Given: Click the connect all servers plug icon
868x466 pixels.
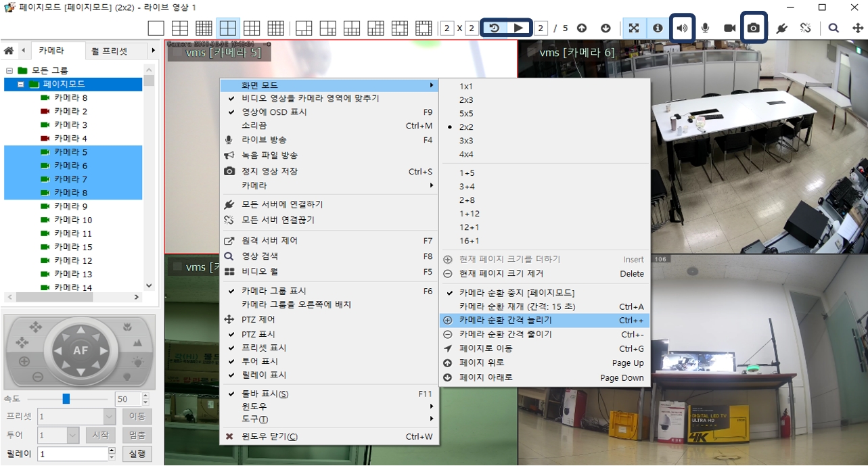Looking at the screenshot, I should click(781, 28).
